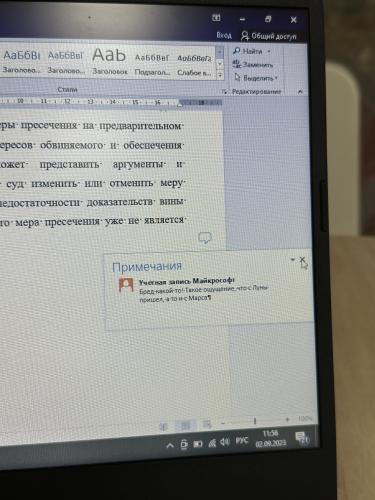The height and width of the screenshot is (500, 375).
Task: Click the Найти search button
Action: [x=248, y=51]
